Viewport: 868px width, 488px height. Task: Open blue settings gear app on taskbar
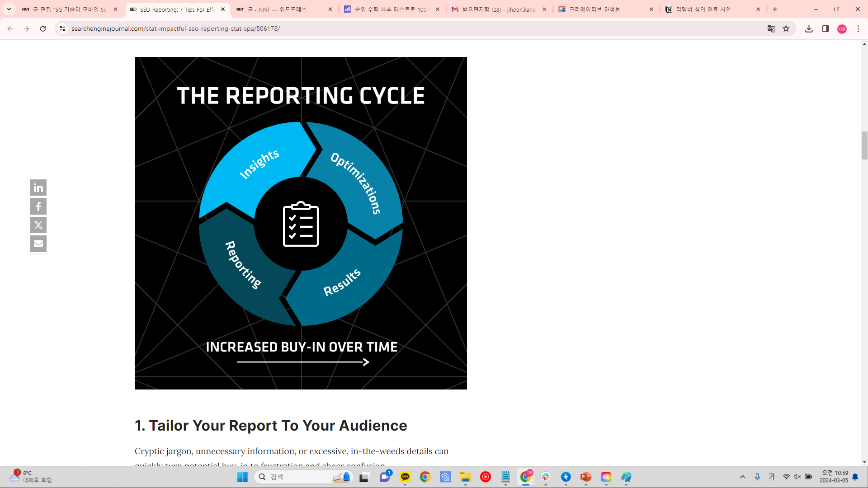pos(445,477)
